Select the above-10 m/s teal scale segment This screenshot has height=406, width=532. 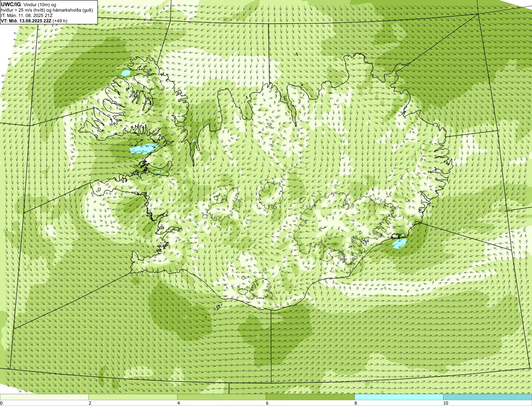[x=488, y=397]
